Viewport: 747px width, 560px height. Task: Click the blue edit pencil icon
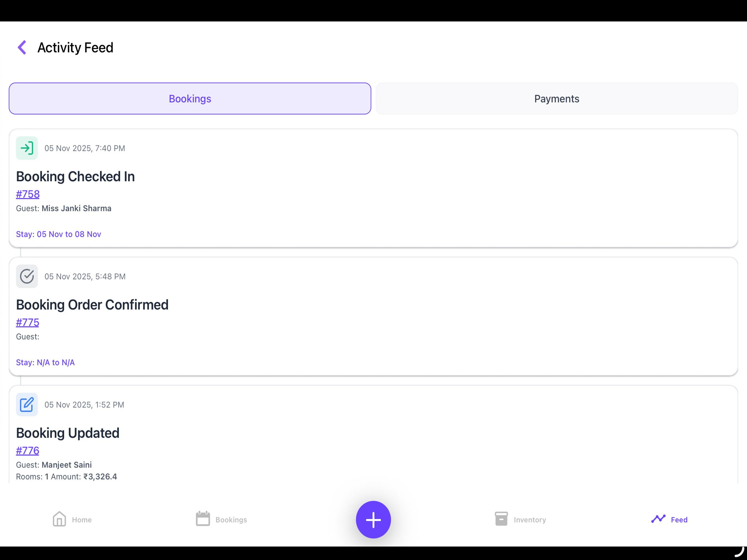27,405
